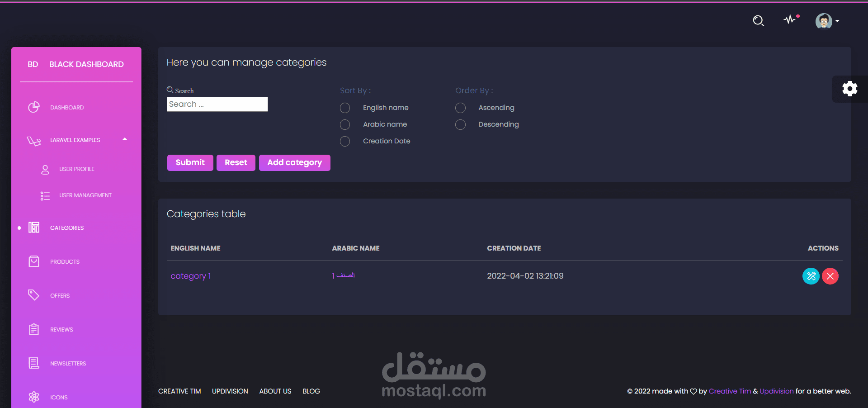Open Categories menu item
This screenshot has height=408, width=868.
(67, 228)
